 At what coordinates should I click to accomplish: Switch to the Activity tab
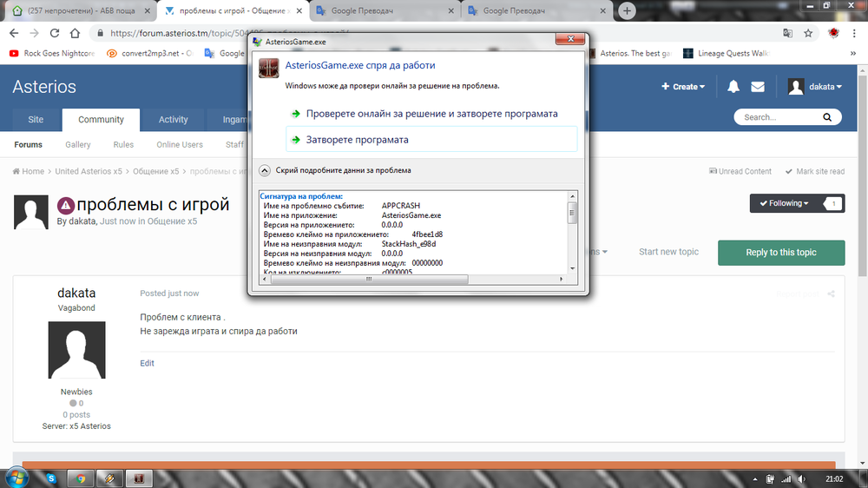coord(173,120)
